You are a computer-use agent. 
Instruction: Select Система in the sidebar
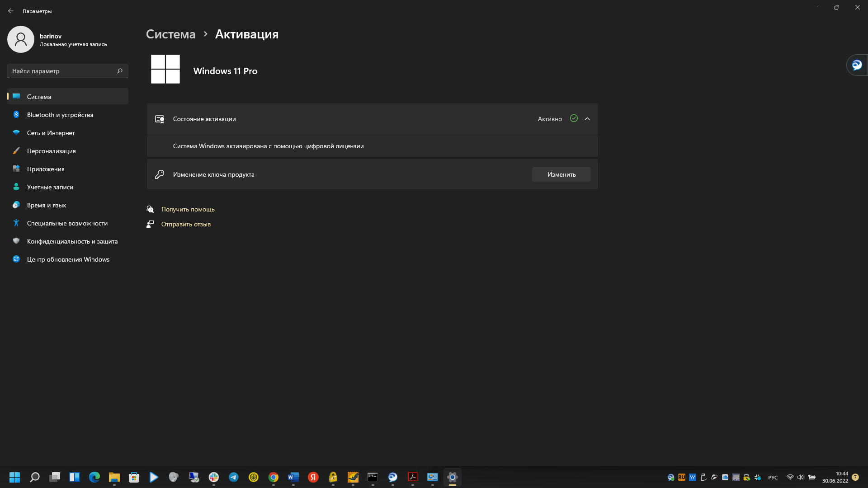[x=68, y=97]
